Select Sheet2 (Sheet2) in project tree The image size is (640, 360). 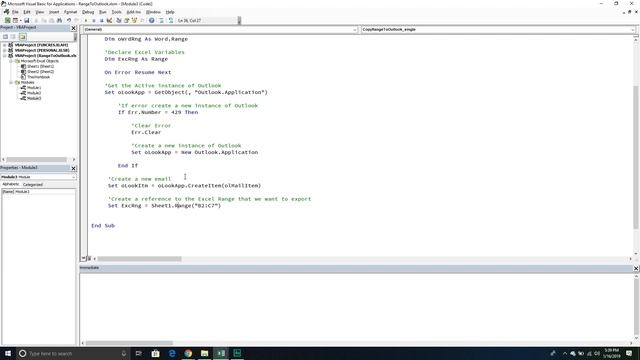coord(40,71)
